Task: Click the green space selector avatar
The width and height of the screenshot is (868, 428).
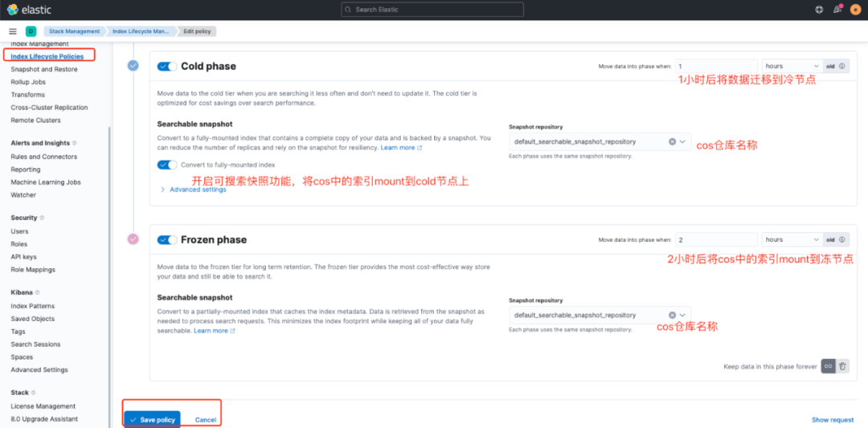Action: (31, 31)
